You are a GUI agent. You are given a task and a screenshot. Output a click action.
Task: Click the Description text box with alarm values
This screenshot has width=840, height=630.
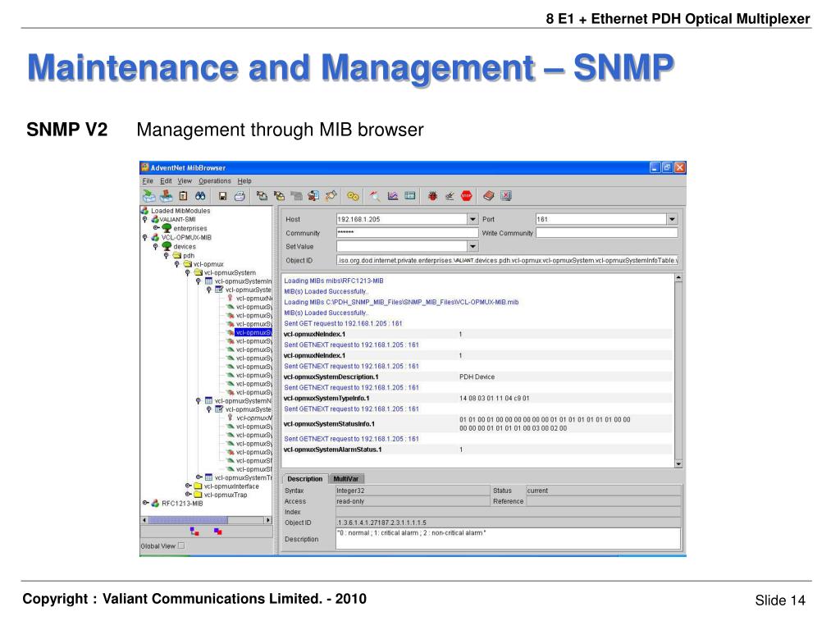(x=509, y=538)
